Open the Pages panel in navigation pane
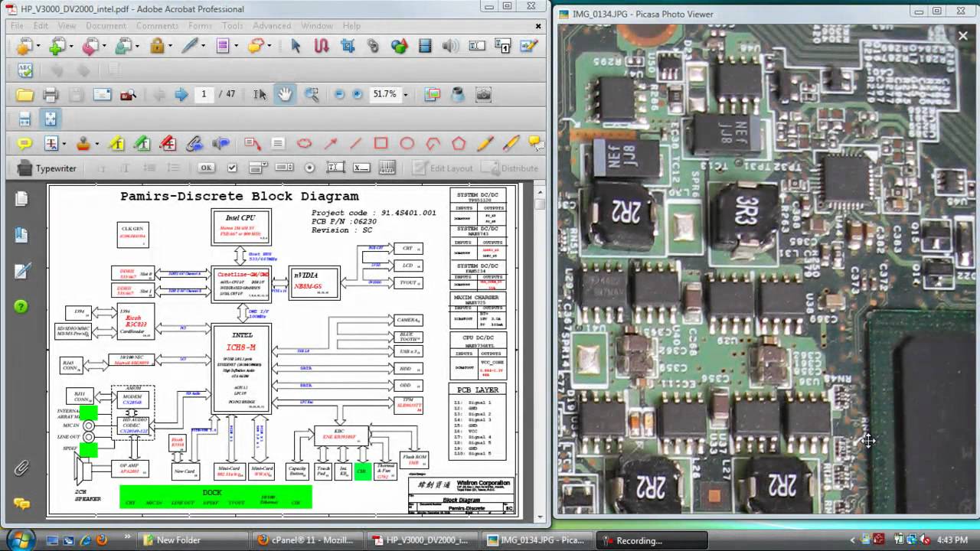Viewport: 980px width, 551px height. tap(21, 199)
